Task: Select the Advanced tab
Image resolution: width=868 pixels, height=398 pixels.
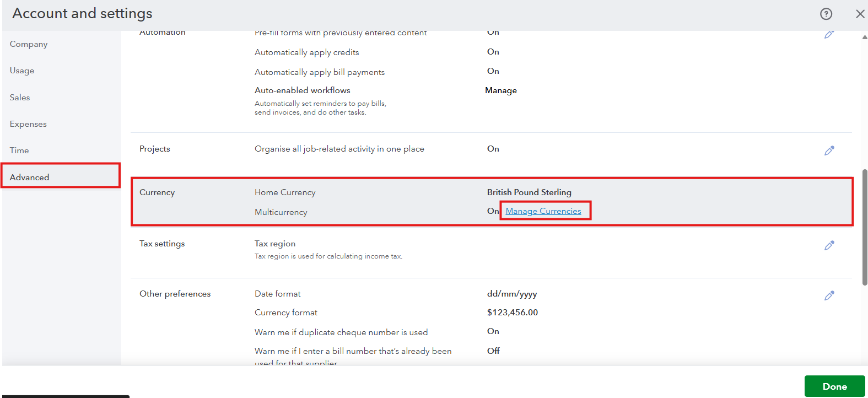Action: 30,177
